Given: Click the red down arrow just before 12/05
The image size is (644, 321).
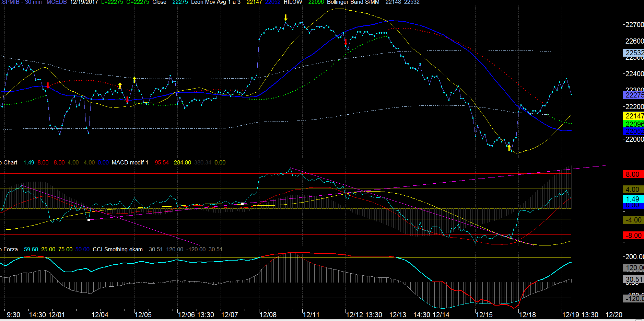Looking at the screenshot, I should click(x=127, y=100).
